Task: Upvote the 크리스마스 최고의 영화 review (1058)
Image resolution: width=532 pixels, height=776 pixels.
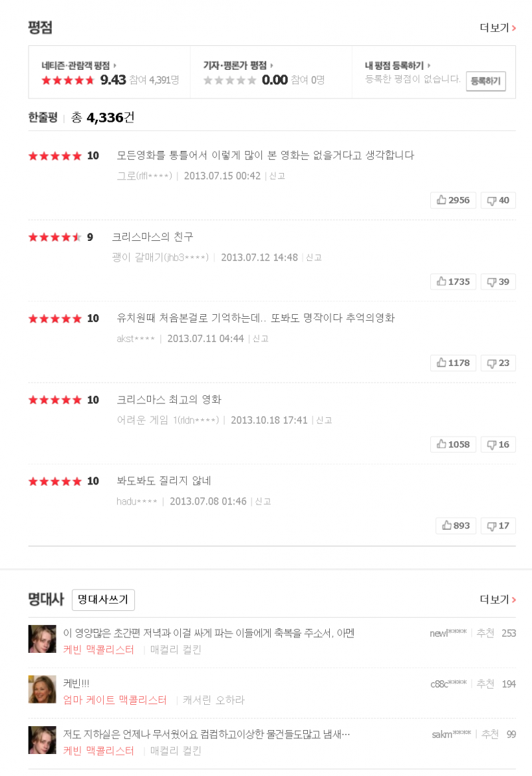Action: [x=454, y=445]
